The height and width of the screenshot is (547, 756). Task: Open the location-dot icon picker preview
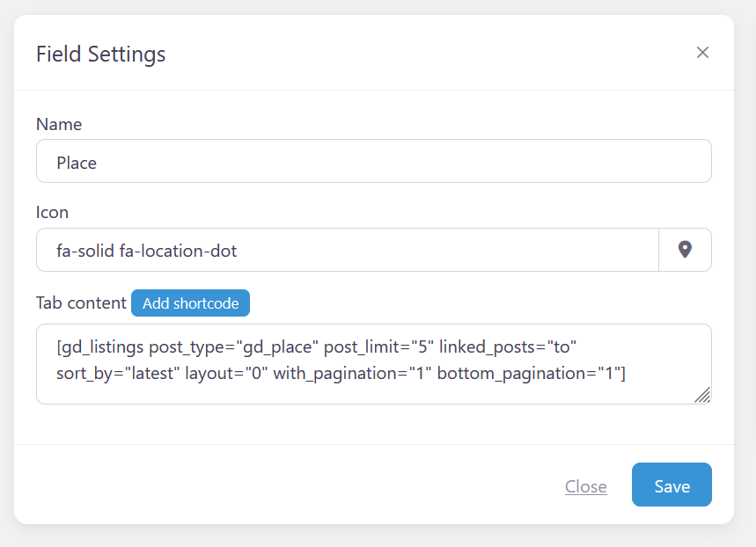coord(685,250)
